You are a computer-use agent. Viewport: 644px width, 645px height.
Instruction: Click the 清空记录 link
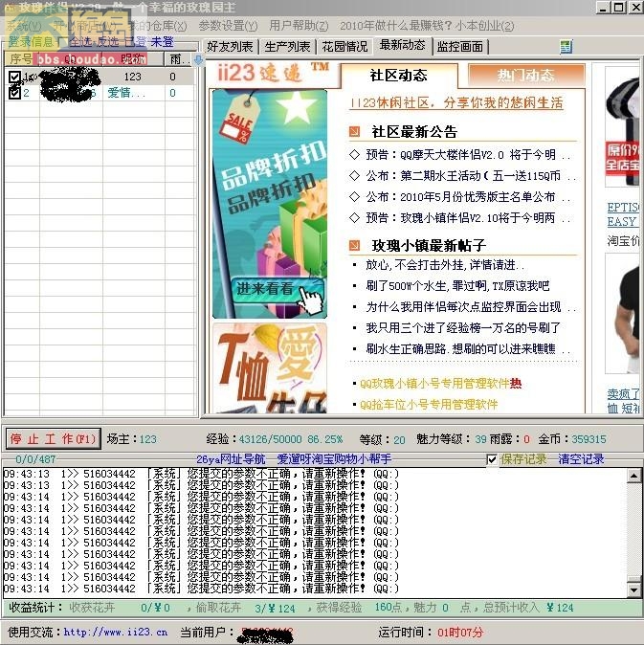click(581, 459)
